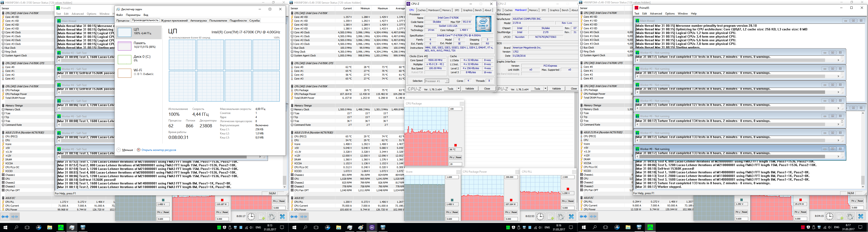Select the SPD tab in the Mainboard CPU-Z window

coord(544,10)
